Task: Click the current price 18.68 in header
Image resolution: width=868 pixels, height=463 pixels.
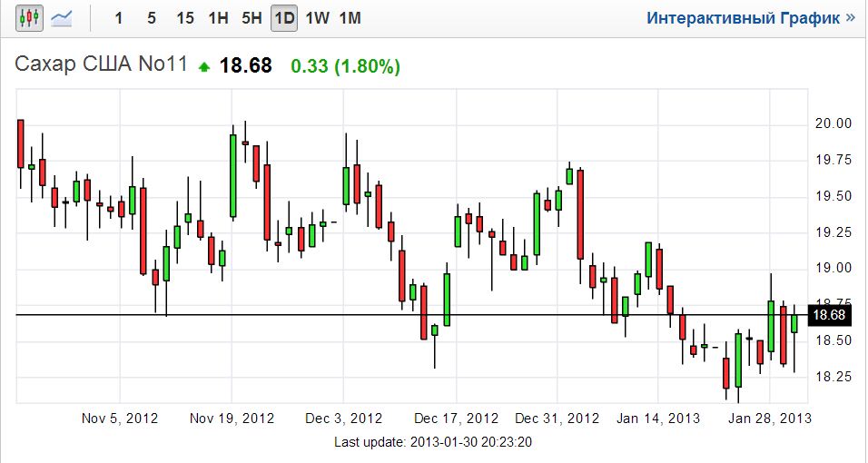Action: pyautogui.click(x=246, y=66)
